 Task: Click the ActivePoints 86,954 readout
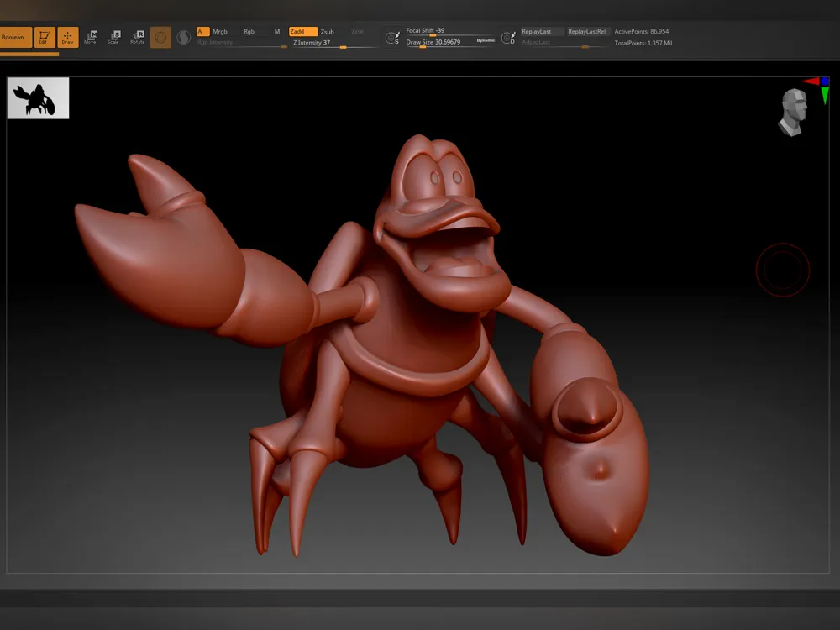point(642,32)
